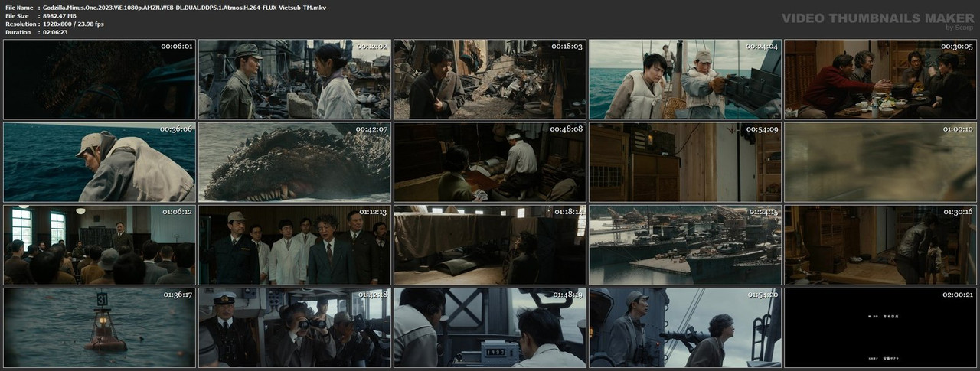Click the thumbnail with timestamp 00:18:03
Screen dimensions: 980x371
pos(490,80)
